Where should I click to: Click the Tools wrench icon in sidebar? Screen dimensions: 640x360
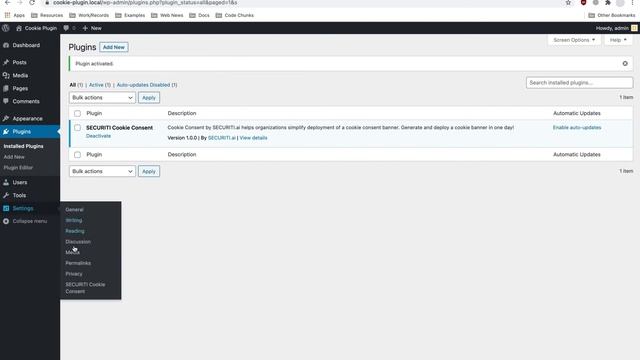click(x=6, y=196)
